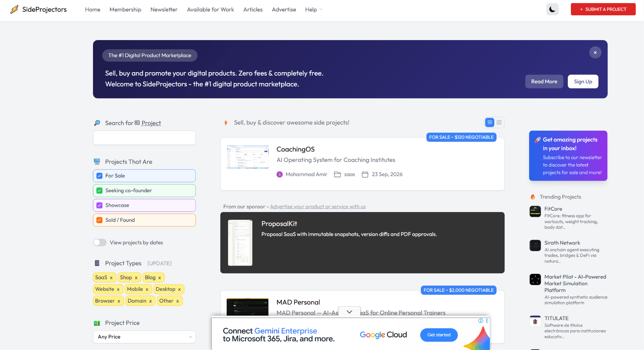Click Get started in Google Cloud ad

click(439, 335)
